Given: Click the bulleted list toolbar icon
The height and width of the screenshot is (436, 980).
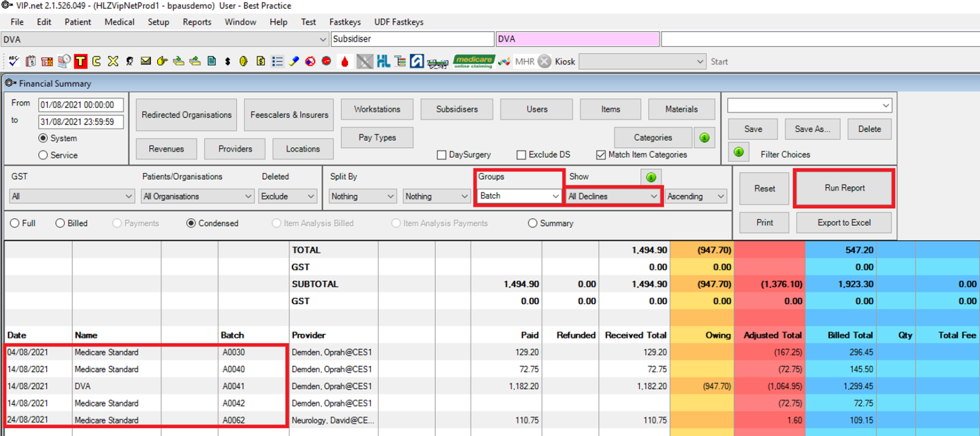Looking at the screenshot, I should pyautogui.click(x=277, y=61).
